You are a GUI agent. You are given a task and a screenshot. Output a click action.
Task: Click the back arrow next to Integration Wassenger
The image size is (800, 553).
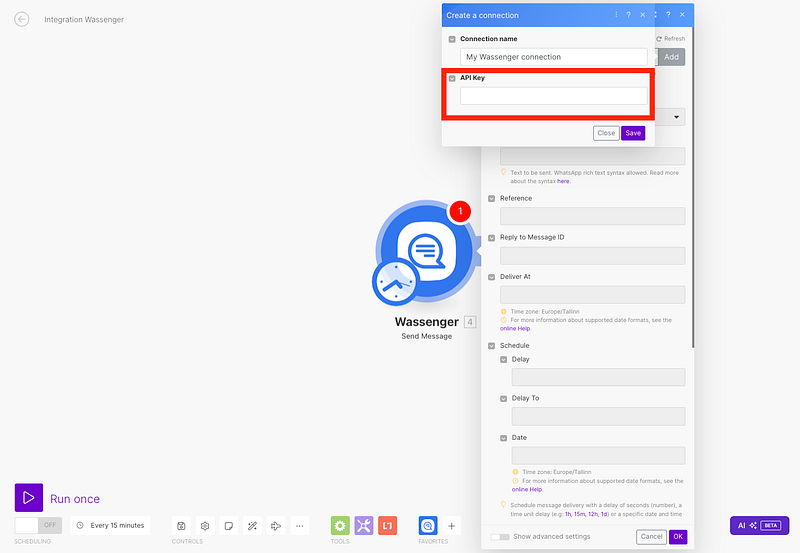click(22, 19)
